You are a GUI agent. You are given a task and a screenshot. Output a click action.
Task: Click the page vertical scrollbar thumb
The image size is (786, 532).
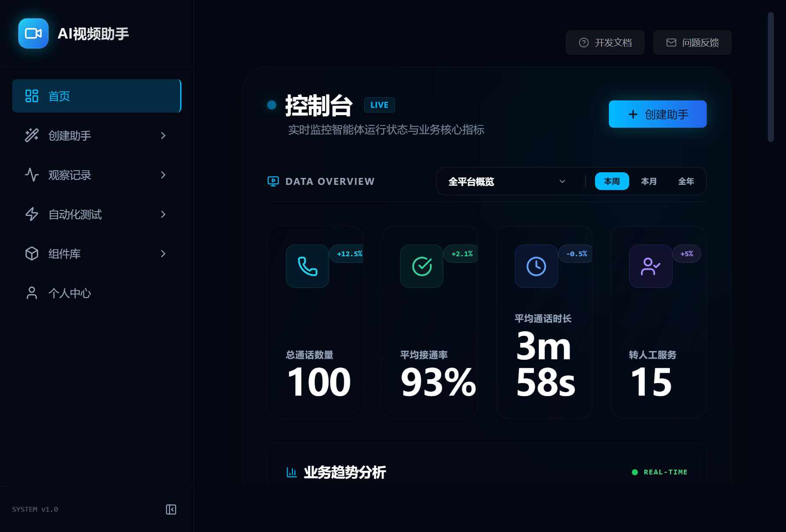pos(770,77)
